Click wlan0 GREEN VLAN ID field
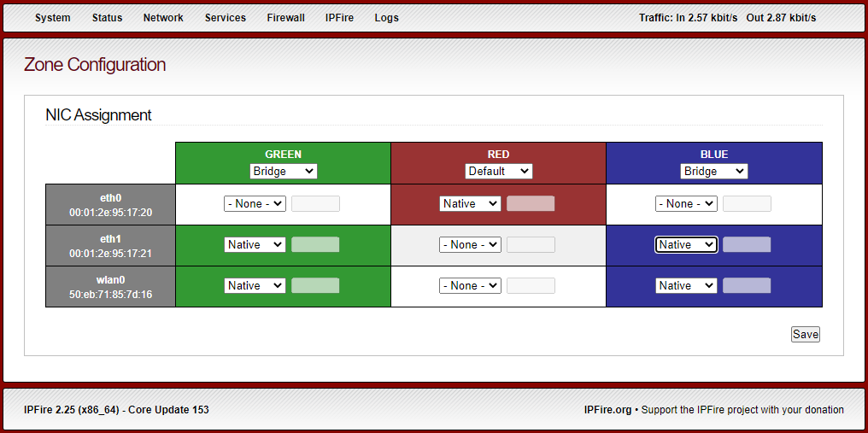868x433 pixels. pos(315,286)
